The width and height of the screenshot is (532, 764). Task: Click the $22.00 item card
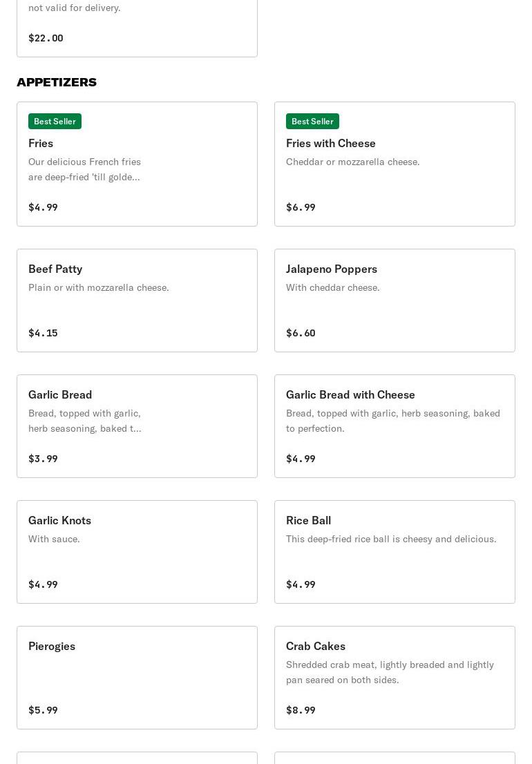(x=137, y=28)
